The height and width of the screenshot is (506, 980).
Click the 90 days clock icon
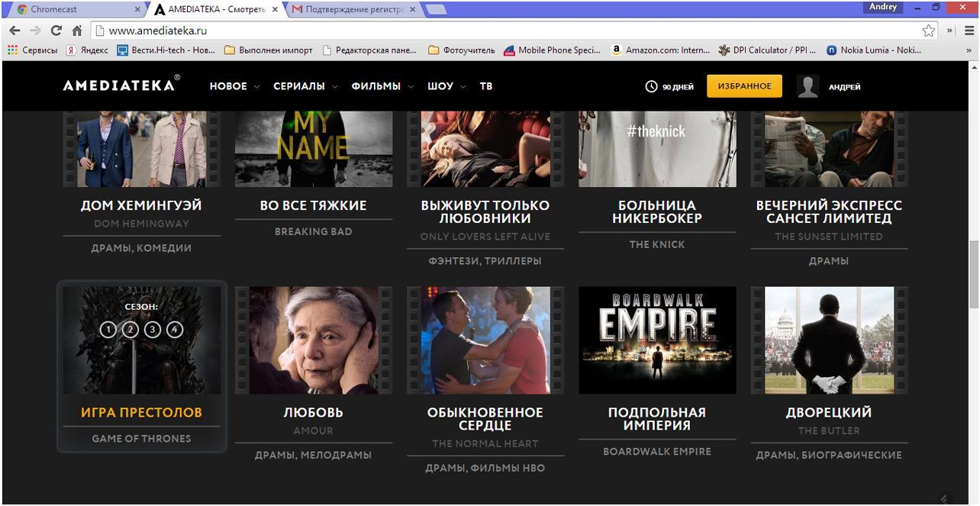click(x=651, y=87)
